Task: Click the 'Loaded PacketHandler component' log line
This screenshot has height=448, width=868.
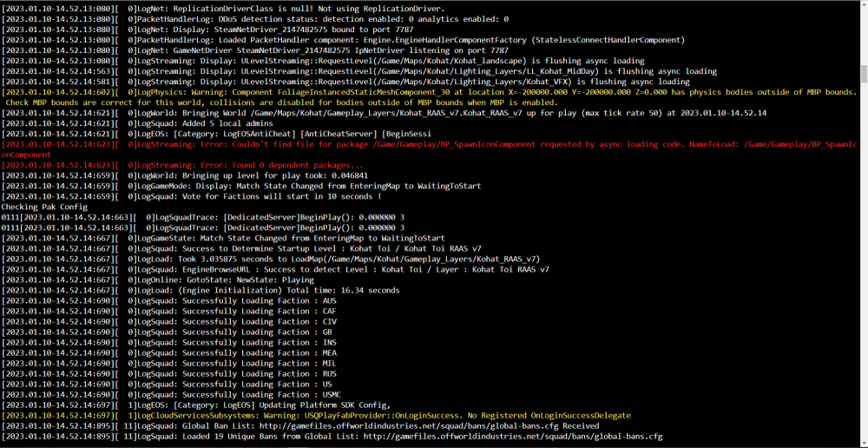Action: coord(343,40)
